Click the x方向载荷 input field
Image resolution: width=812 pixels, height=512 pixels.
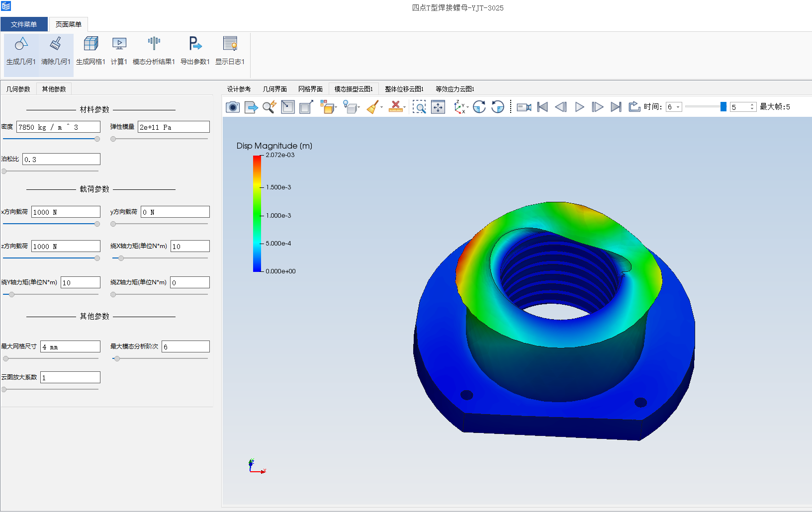tap(66, 212)
